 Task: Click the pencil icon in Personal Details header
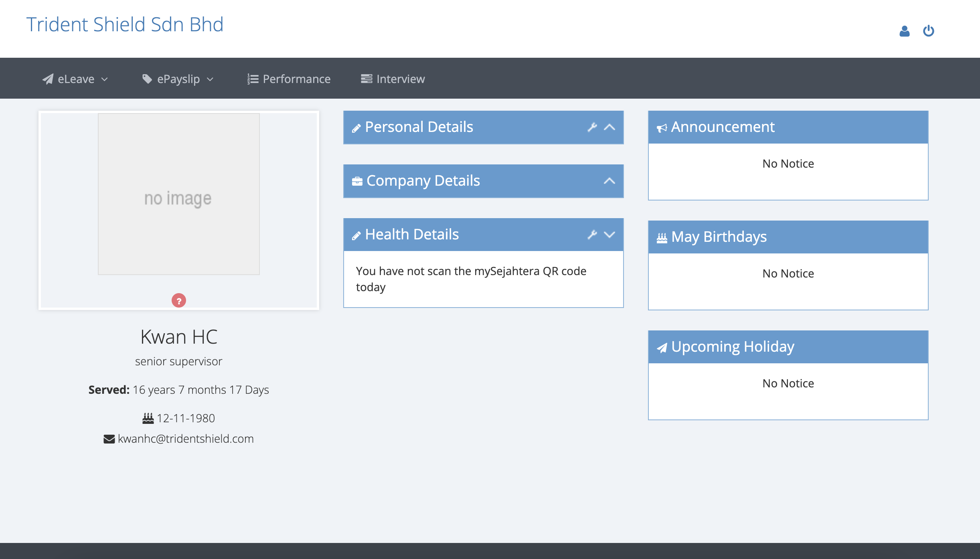(x=356, y=127)
